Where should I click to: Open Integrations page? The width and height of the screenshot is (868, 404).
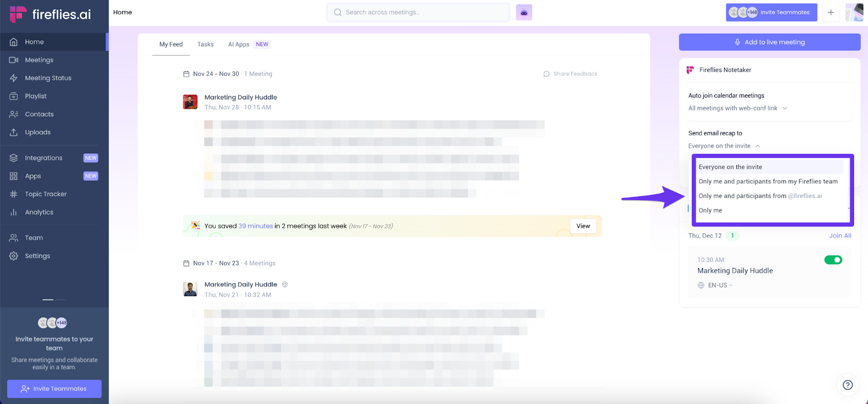click(x=54, y=158)
